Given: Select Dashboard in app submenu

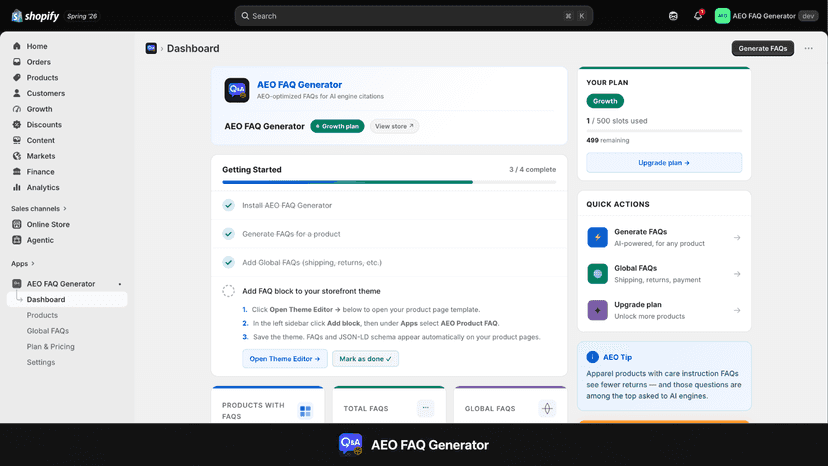Looking at the screenshot, I should (67, 300).
